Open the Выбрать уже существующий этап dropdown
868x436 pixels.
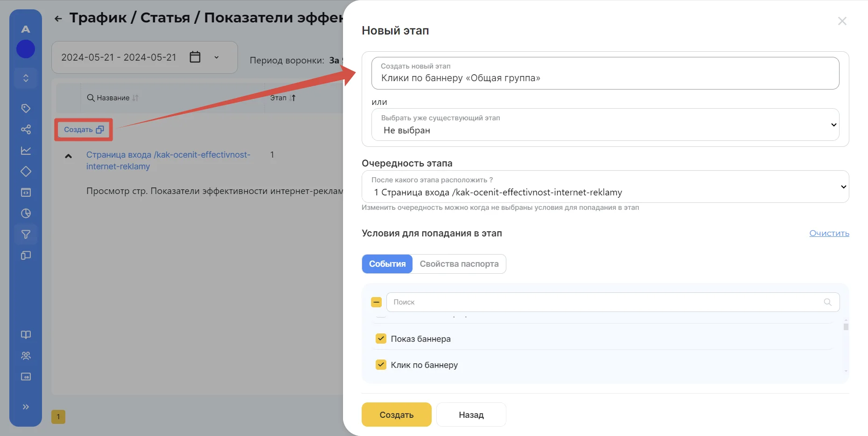[605, 125]
